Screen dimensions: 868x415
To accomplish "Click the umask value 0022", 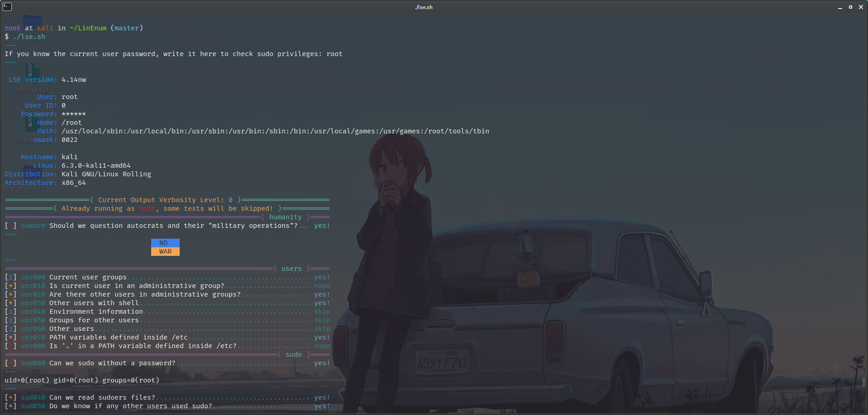I will (x=70, y=140).
